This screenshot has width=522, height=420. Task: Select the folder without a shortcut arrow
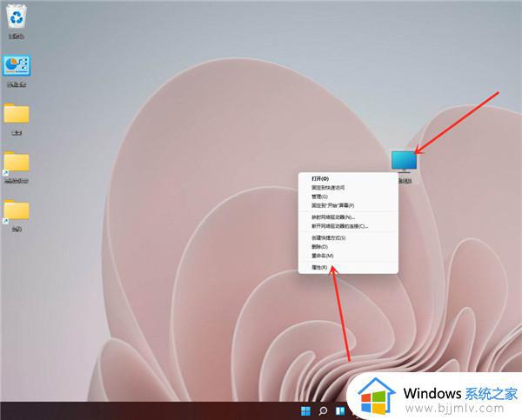click(17, 114)
